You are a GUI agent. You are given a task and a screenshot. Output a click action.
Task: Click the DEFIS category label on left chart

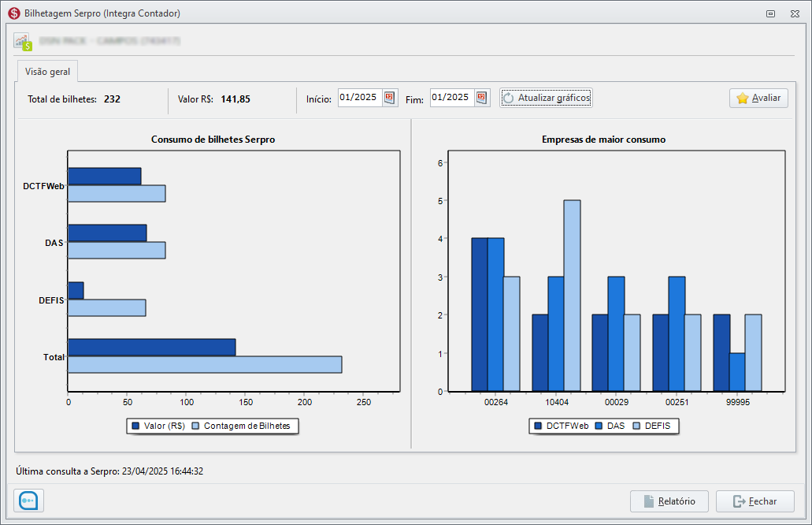point(51,300)
